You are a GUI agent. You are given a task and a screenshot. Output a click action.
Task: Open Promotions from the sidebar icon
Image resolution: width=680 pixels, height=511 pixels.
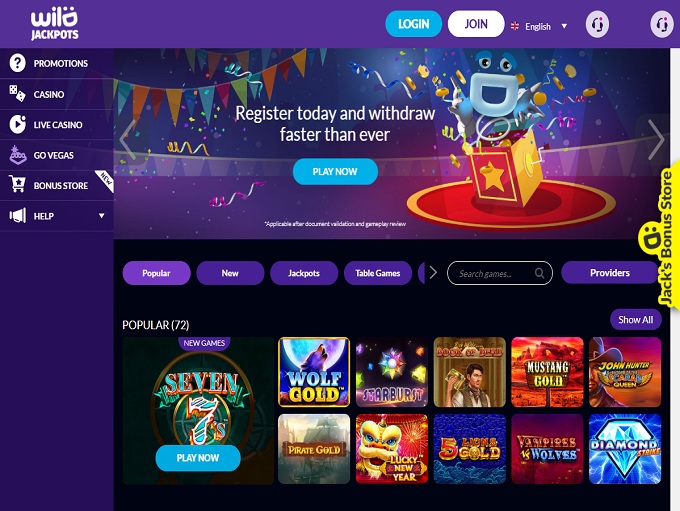click(17, 63)
